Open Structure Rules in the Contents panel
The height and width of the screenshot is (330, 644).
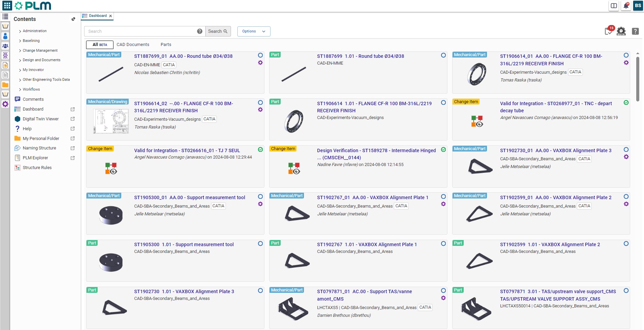tap(37, 168)
